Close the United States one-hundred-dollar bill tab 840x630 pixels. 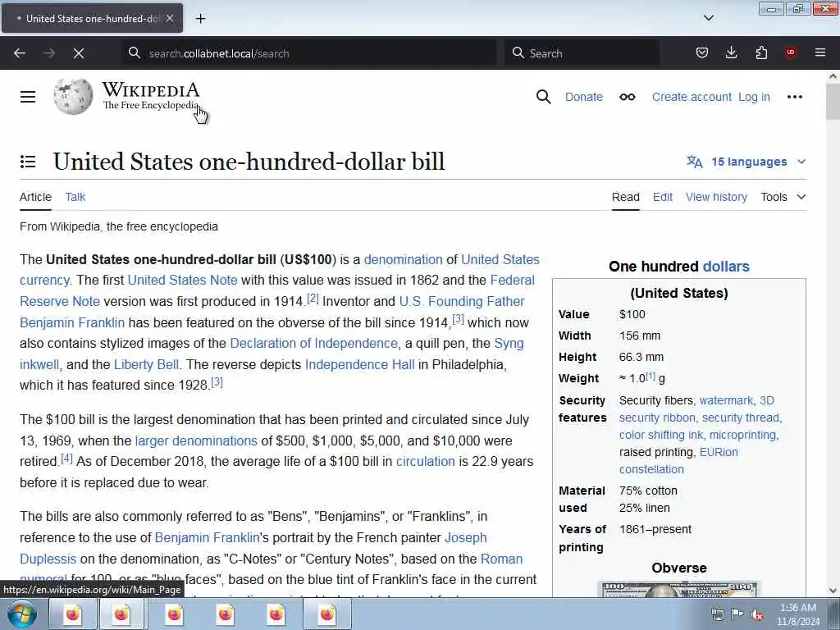tap(170, 18)
